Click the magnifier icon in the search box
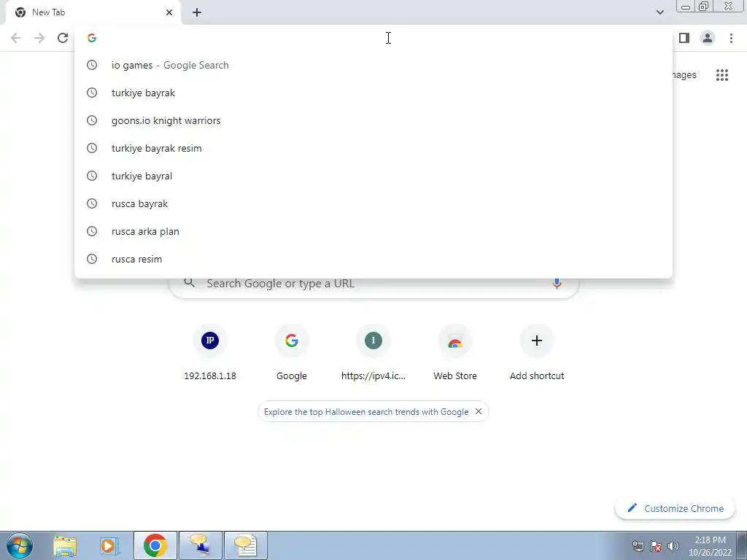The height and width of the screenshot is (560, 747). 190,283
